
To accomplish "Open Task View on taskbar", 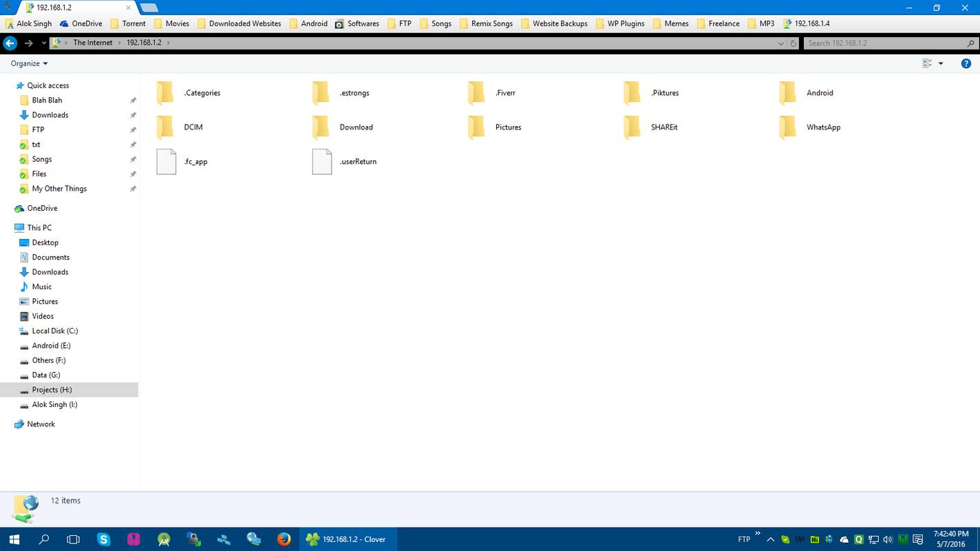I will pyautogui.click(x=74, y=539).
